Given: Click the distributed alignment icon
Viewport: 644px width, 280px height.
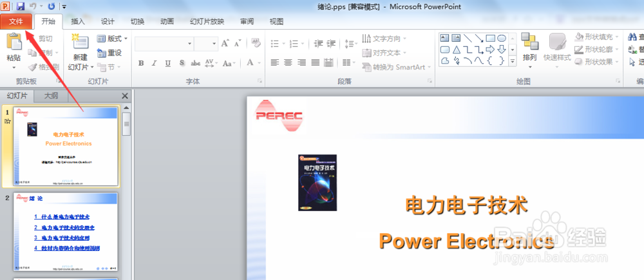Looking at the screenshot, I should coord(328,62).
